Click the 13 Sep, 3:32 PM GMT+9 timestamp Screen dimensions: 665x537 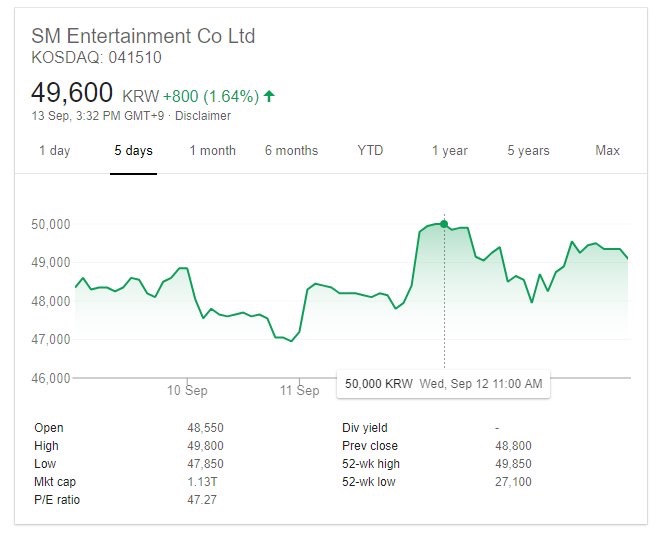pos(98,116)
